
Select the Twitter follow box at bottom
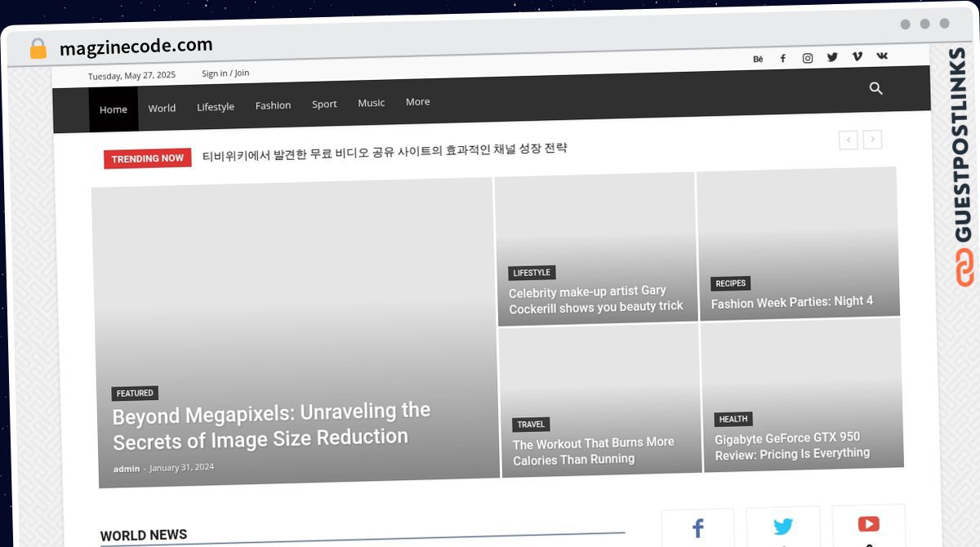782,526
